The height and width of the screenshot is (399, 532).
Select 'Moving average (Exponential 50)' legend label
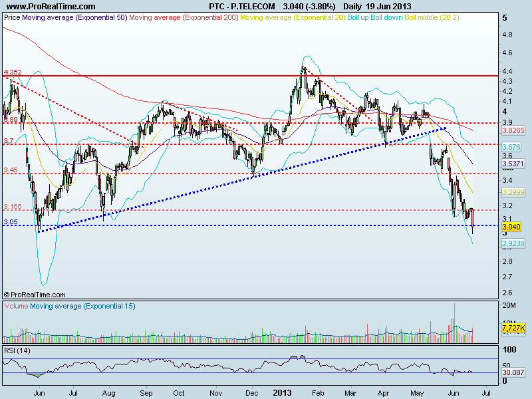74,17
